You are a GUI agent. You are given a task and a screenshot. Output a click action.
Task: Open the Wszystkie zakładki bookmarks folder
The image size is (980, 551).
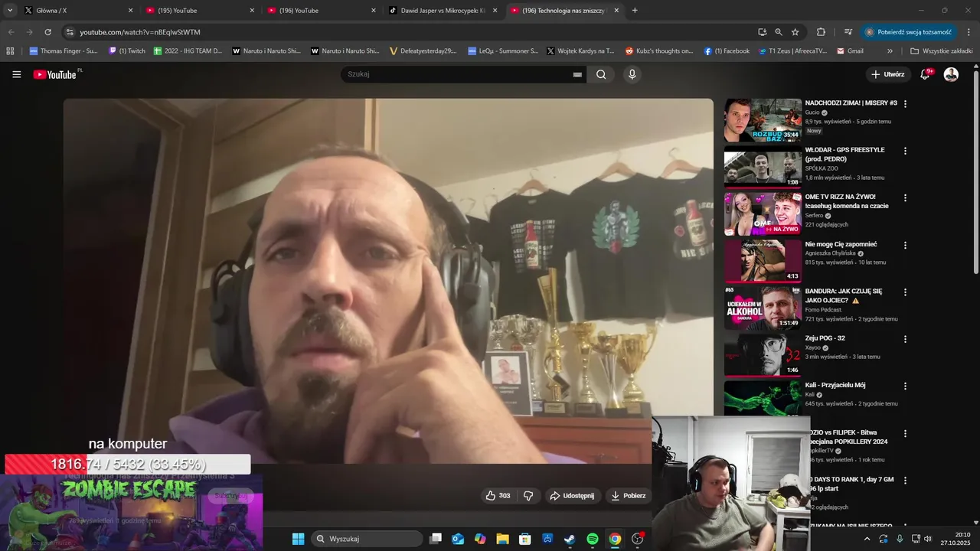click(x=942, y=51)
